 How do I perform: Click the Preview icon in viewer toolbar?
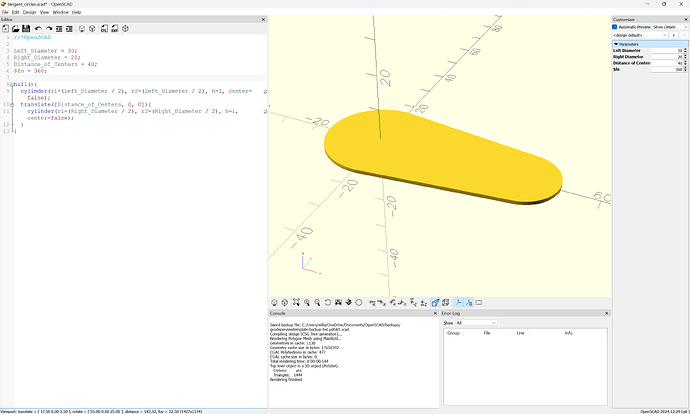[x=274, y=302]
